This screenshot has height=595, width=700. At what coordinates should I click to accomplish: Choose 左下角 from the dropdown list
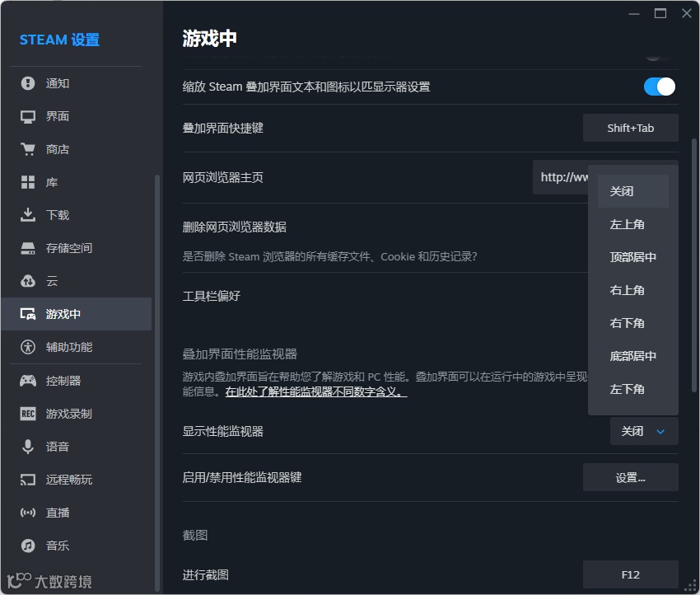pyautogui.click(x=633, y=389)
